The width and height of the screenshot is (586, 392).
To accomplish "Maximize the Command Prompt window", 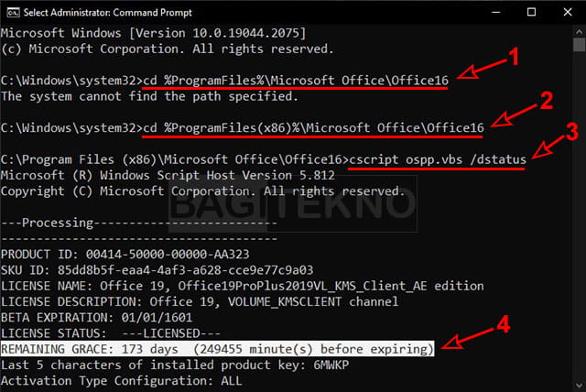I will [x=532, y=12].
